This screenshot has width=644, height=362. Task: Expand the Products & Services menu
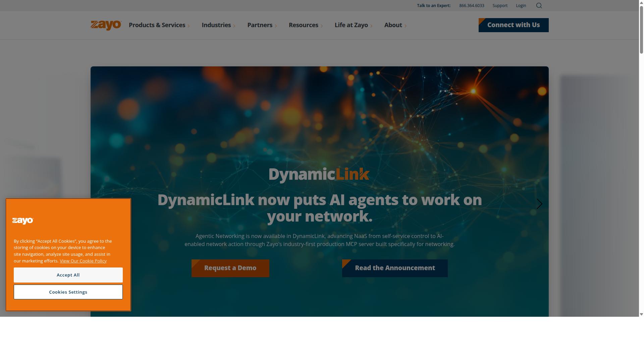click(159, 25)
